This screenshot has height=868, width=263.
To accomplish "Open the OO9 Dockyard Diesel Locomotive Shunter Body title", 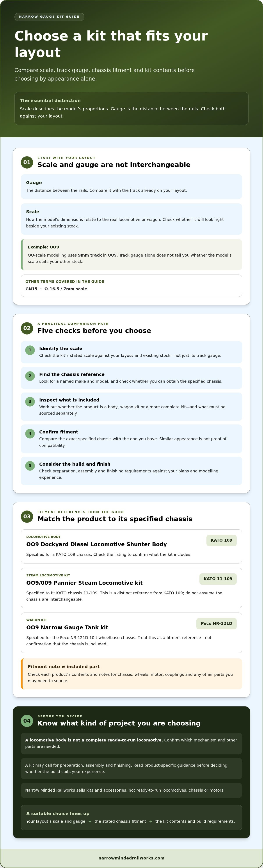I will tap(96, 544).
